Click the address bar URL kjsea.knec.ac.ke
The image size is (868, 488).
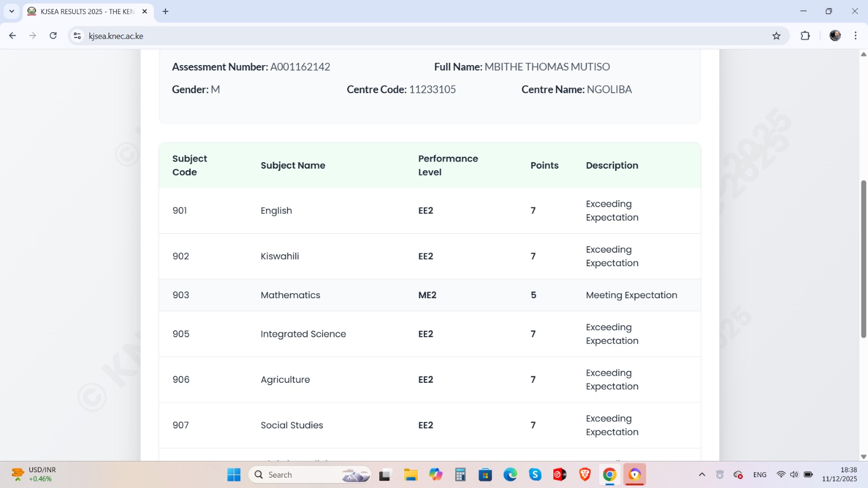[116, 36]
